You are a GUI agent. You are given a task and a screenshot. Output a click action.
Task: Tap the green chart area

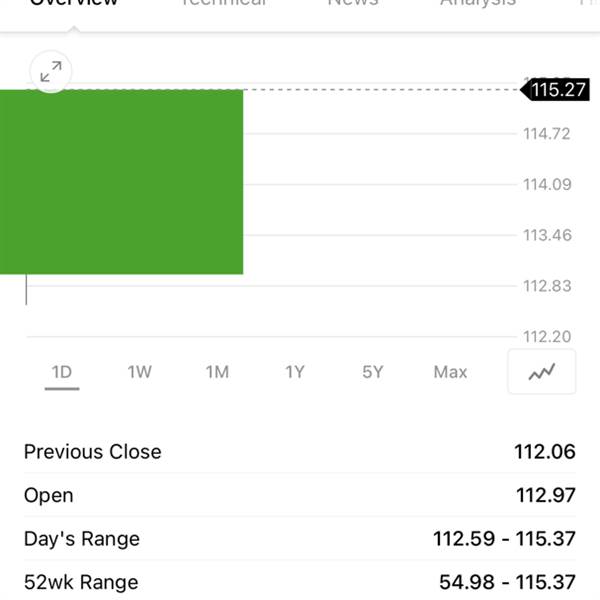(x=121, y=182)
